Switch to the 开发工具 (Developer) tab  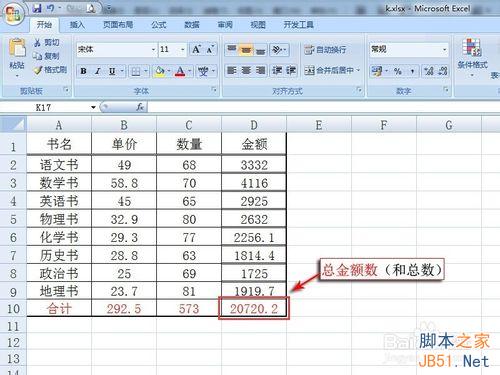pos(298,25)
